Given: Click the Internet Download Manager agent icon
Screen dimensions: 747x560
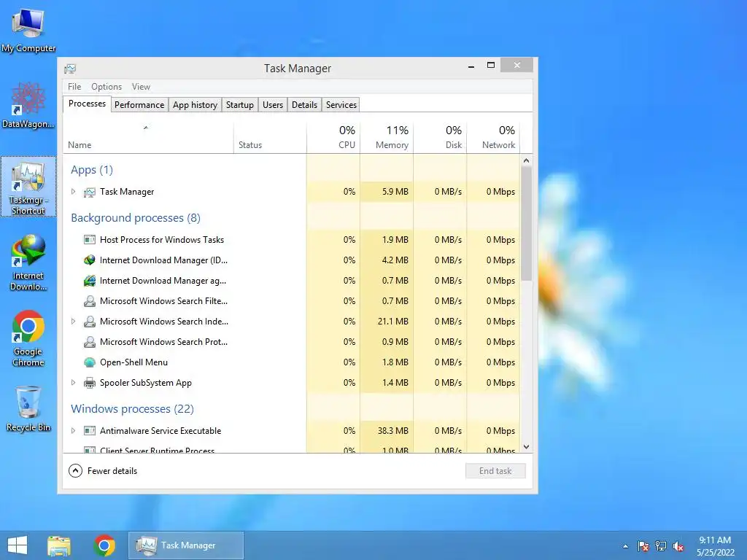Looking at the screenshot, I should (x=89, y=281).
